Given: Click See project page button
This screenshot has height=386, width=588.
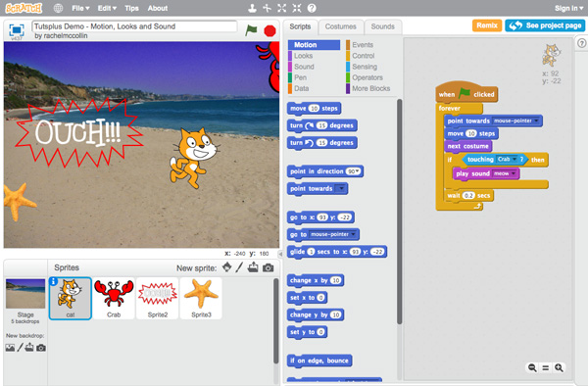Looking at the screenshot, I should click(545, 25).
